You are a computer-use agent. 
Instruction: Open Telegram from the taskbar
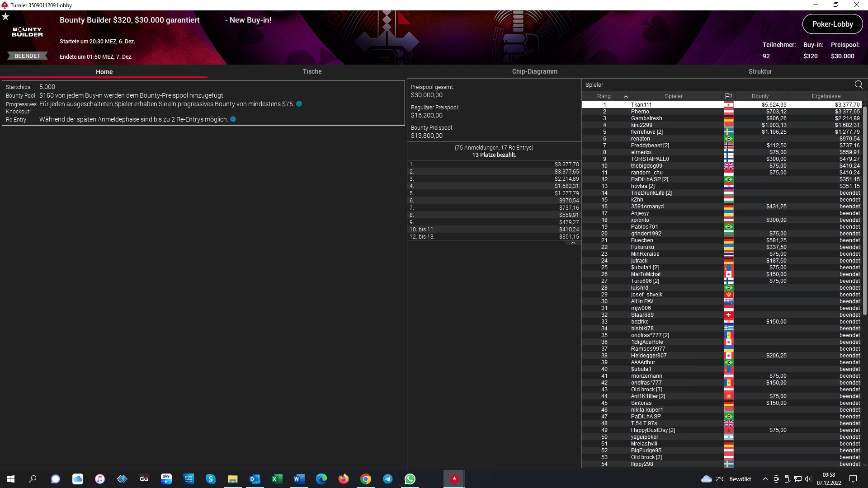point(388,479)
